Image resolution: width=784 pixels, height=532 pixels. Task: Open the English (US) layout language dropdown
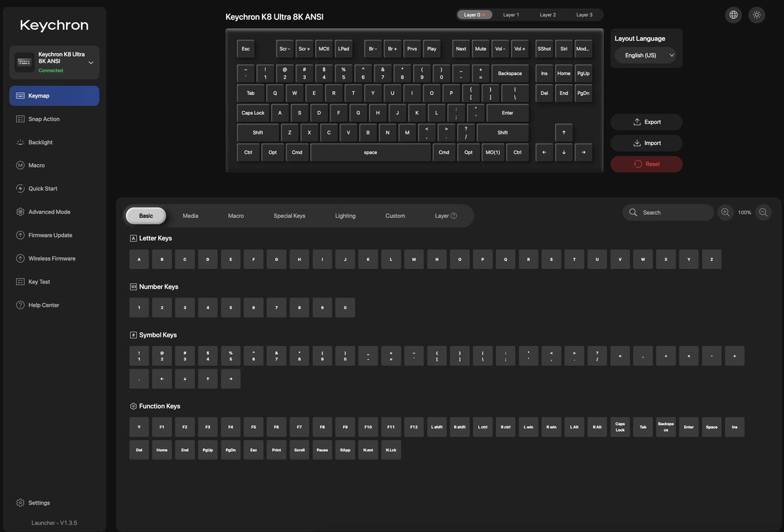(x=647, y=55)
